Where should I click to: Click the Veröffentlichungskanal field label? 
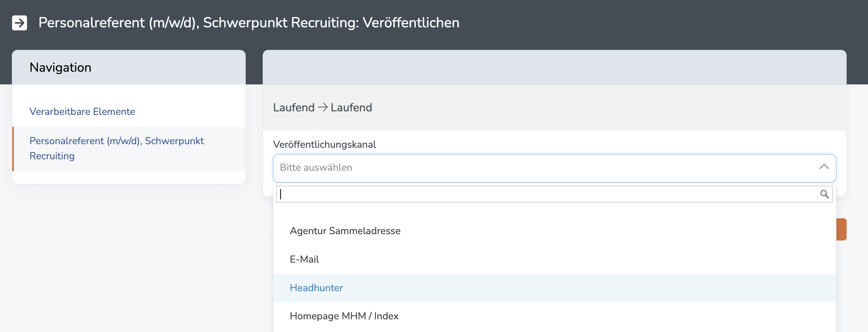click(324, 145)
